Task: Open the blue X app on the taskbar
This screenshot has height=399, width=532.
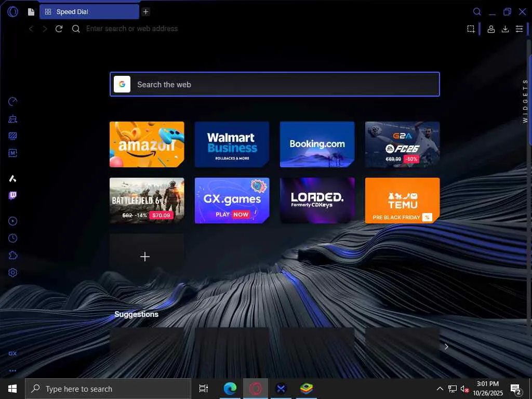Action: (x=281, y=389)
